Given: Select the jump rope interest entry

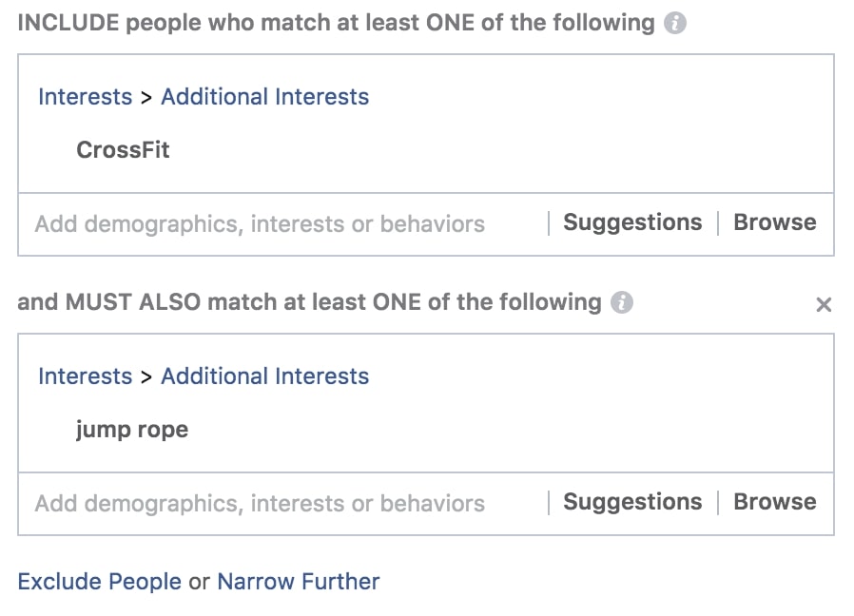Looking at the screenshot, I should click(132, 430).
